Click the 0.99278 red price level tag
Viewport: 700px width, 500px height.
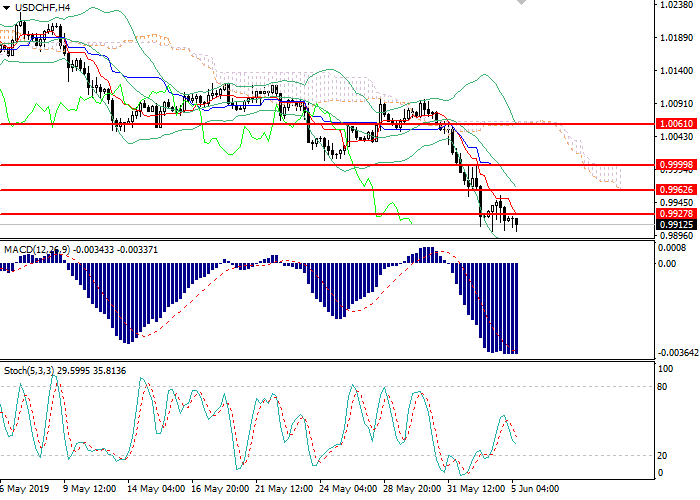tap(675, 213)
